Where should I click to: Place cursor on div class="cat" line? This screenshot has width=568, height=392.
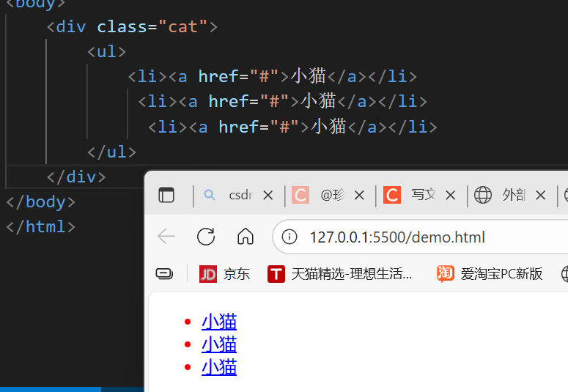[132, 27]
